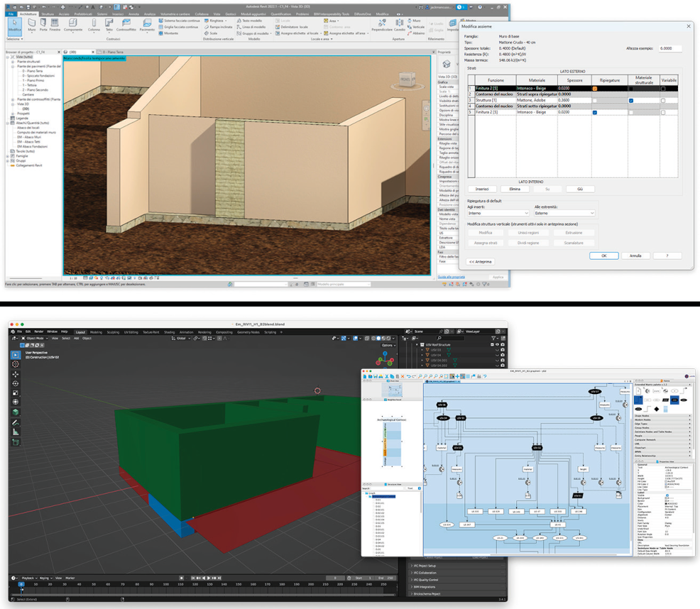Open Blender Object Mode dropdown
The height and width of the screenshot is (609, 700).
click(x=34, y=338)
